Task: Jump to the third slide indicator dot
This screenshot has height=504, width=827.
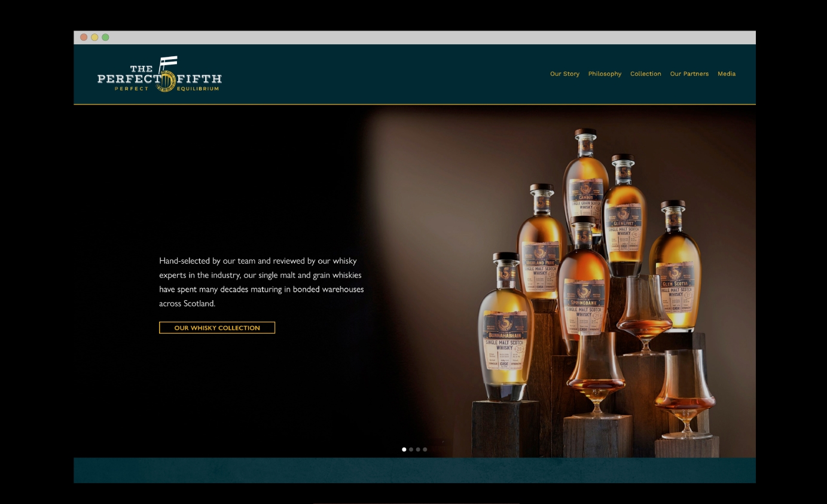Action: (418, 449)
